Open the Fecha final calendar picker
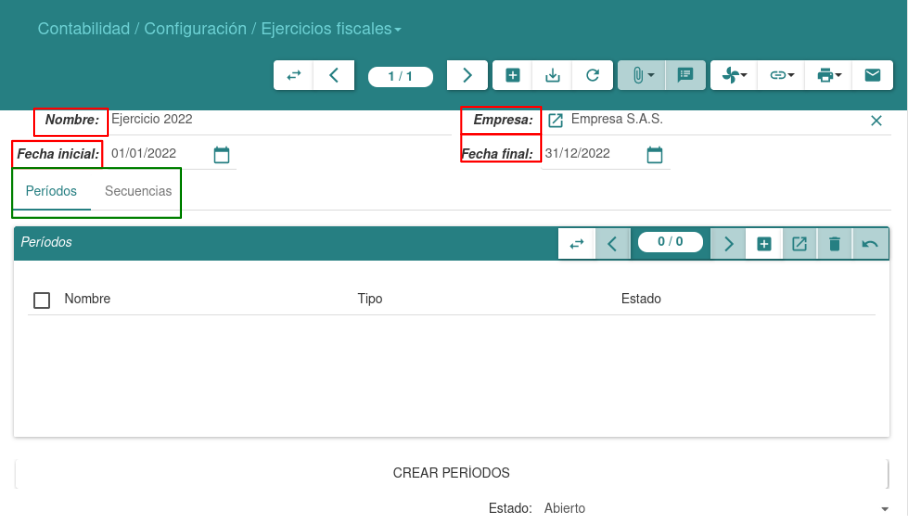The image size is (908, 524). click(654, 155)
